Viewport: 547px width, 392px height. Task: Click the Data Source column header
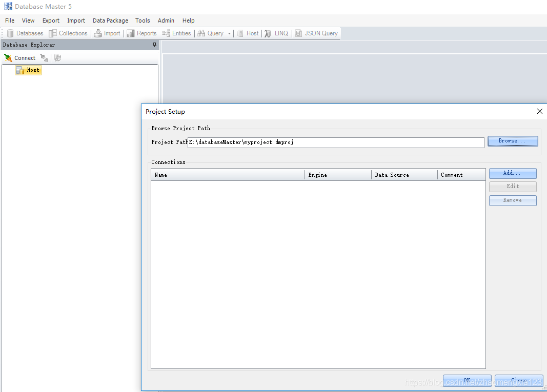pos(404,175)
